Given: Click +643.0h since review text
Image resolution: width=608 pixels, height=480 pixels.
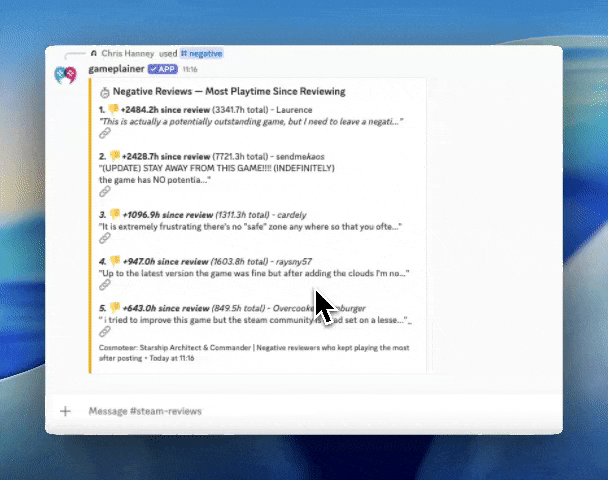Looking at the screenshot, I should click(x=166, y=308).
